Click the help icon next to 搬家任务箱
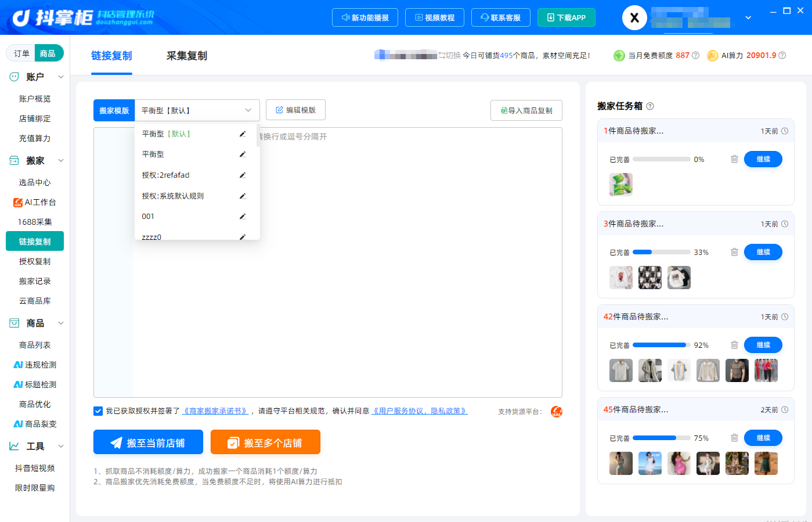This screenshot has height=522, width=812. coord(650,106)
